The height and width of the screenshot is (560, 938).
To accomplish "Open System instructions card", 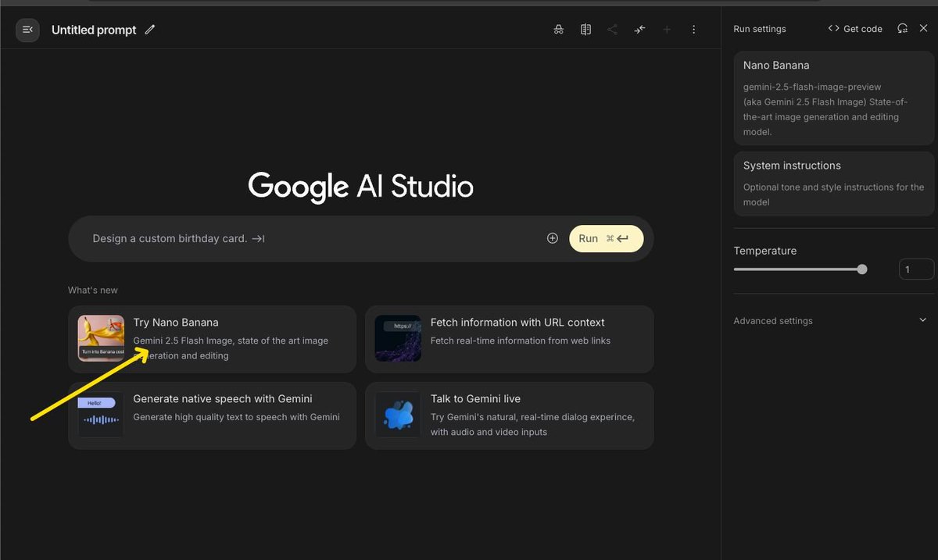I will coord(834,184).
